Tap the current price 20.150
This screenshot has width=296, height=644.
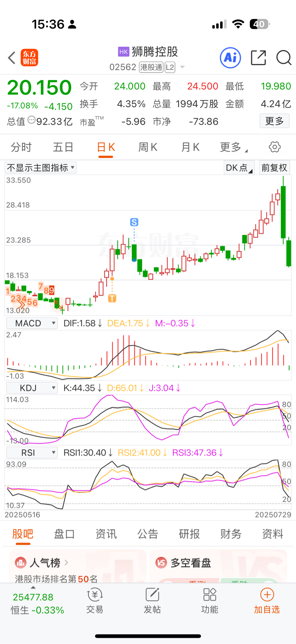click(x=39, y=88)
